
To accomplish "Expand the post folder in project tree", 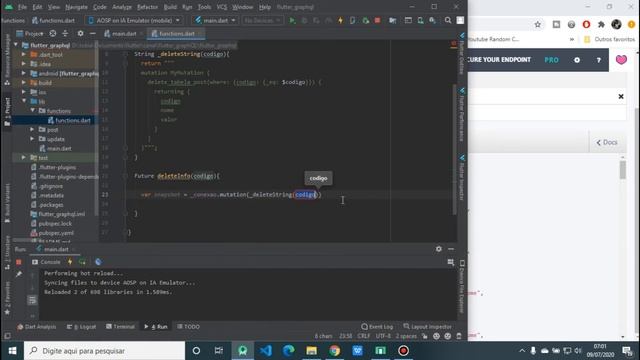I will point(32,129).
